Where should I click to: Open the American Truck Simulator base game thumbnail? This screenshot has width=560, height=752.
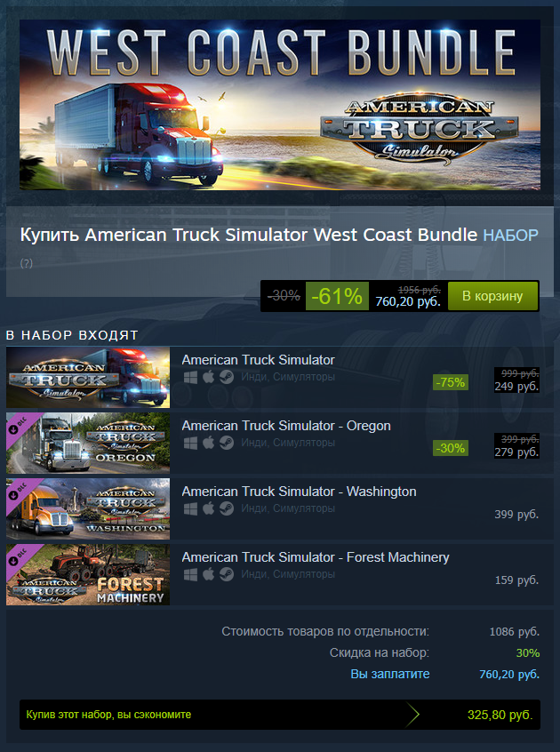point(88,378)
